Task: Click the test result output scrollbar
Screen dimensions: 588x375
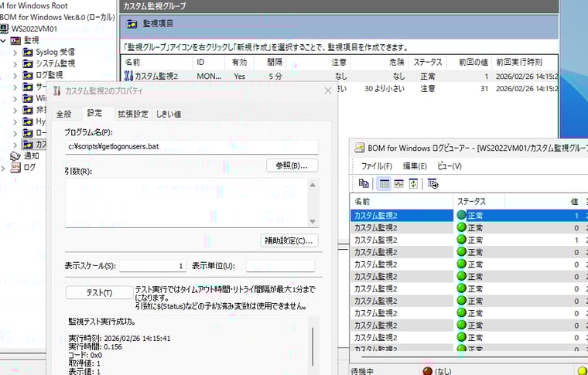Action: coord(313,346)
